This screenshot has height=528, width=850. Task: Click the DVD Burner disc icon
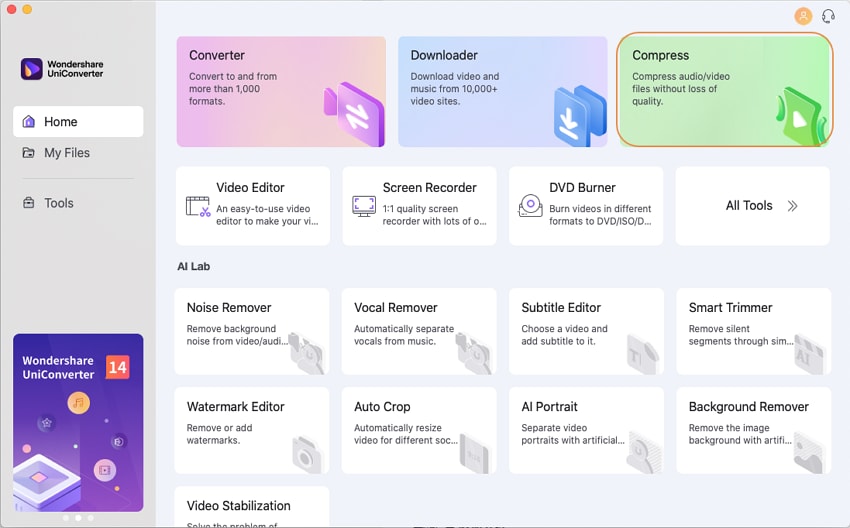(x=530, y=206)
